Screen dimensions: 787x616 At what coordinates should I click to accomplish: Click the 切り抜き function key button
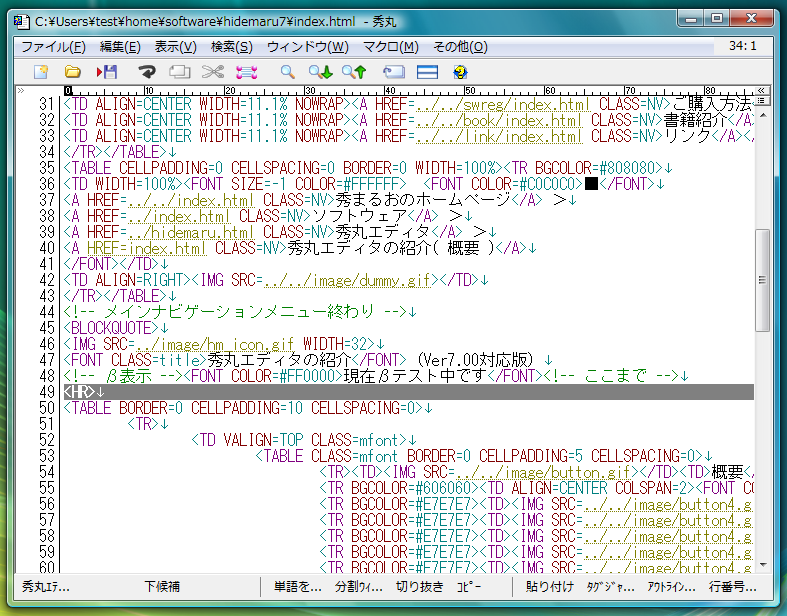coord(420,586)
